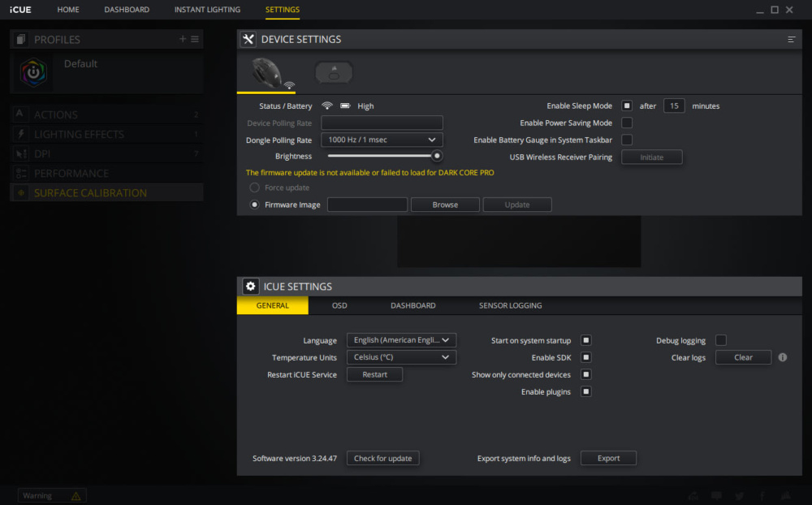Screen dimensions: 812x505
Task: Click the firmware Update button
Action: (x=516, y=205)
